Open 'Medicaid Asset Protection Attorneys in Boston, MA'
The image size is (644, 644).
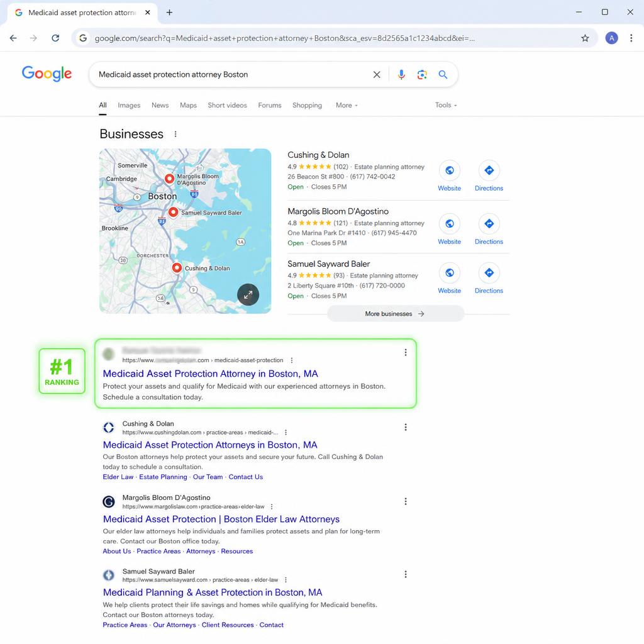click(x=210, y=445)
